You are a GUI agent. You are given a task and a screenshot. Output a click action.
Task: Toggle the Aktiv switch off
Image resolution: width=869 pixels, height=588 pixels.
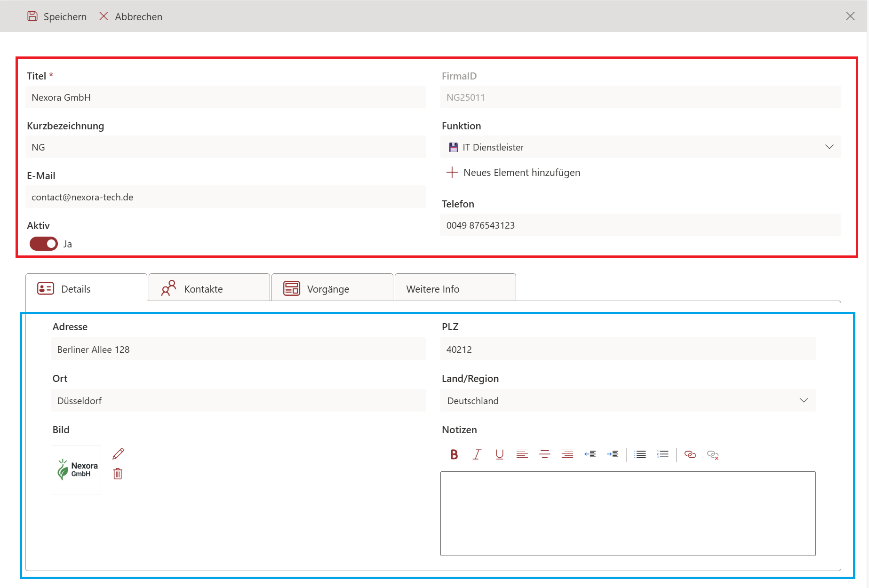44,244
